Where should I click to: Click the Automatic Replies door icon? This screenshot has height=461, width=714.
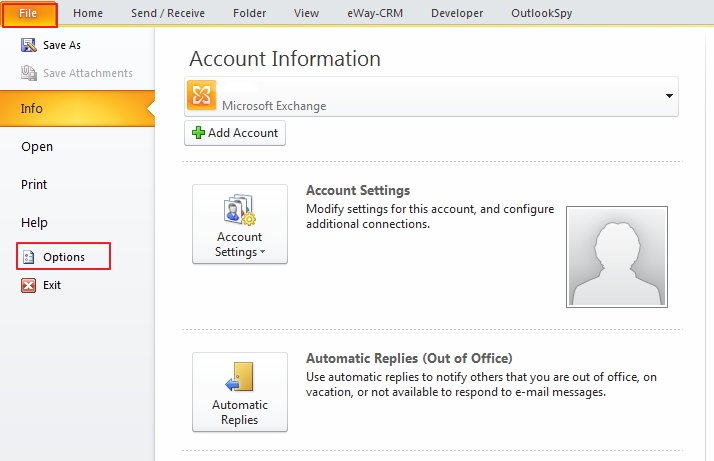pos(240,377)
